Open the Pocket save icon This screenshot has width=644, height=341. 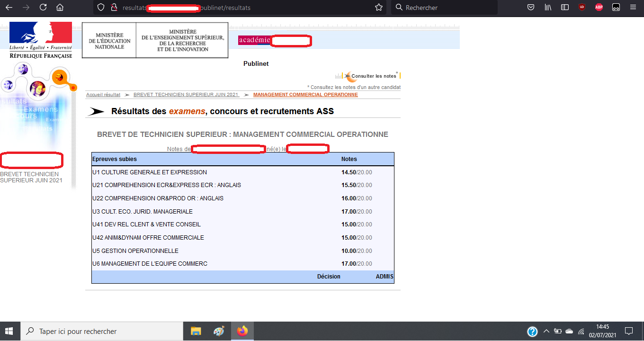pos(531,8)
